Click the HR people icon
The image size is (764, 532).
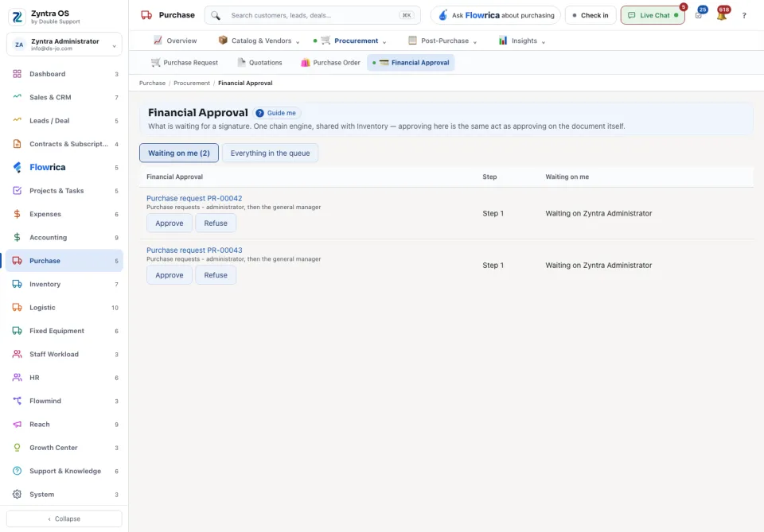click(17, 378)
